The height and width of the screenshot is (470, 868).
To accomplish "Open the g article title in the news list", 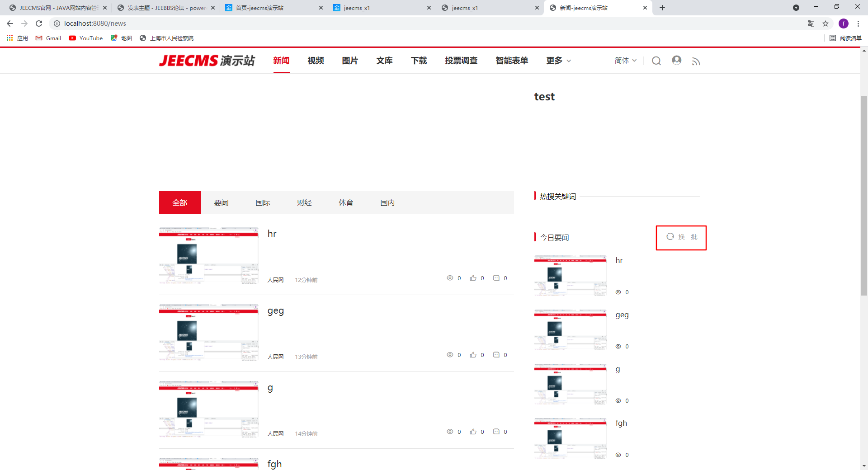I will point(270,388).
